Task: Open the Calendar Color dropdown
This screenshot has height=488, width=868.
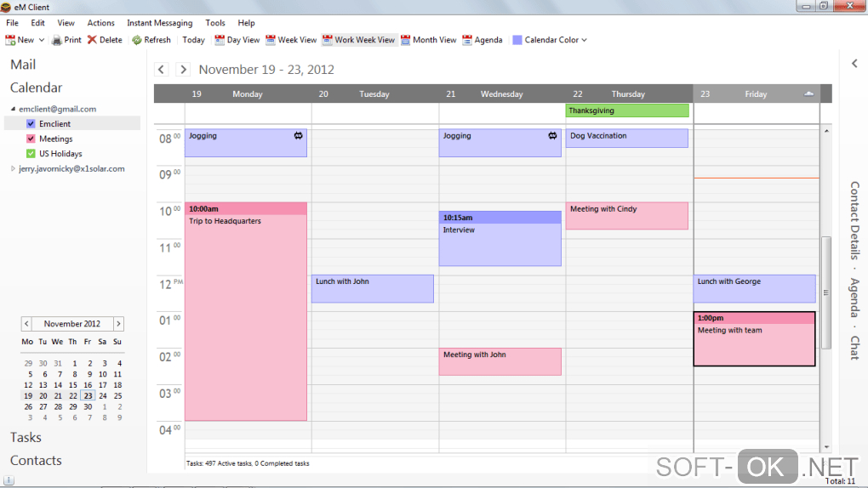Action: pyautogui.click(x=584, y=40)
